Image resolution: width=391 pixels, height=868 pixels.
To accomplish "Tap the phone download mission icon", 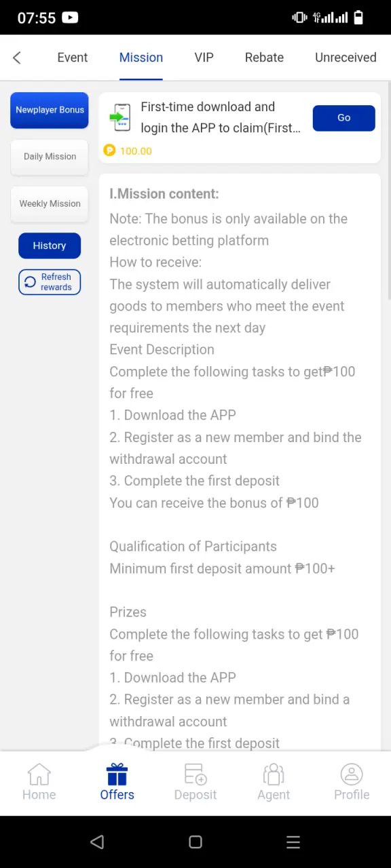I will (119, 118).
